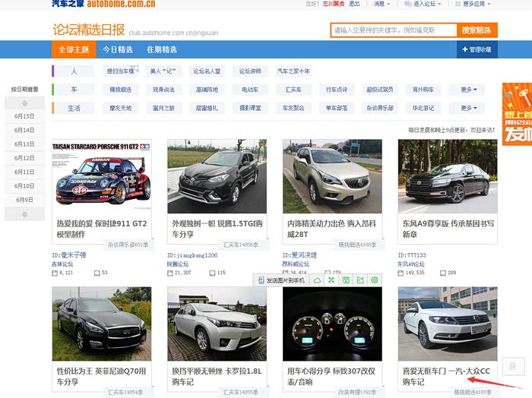Expand the 车 category 更多 dropdown
This screenshot has width=532, height=398.
469,90
